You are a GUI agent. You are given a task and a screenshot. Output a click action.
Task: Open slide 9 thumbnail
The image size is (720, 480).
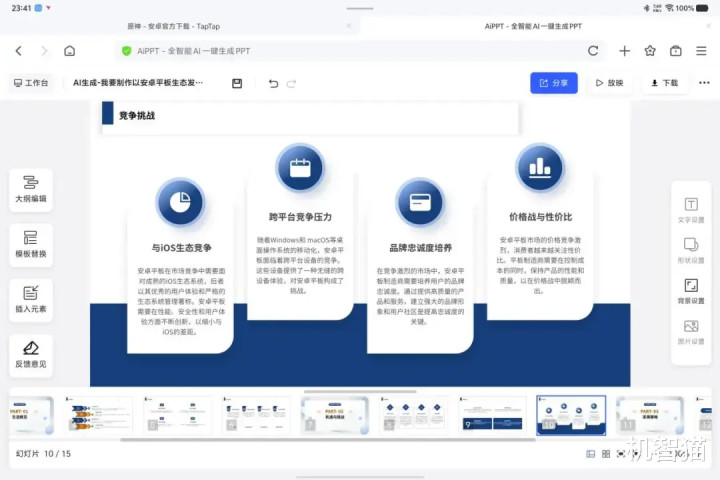pos(493,415)
